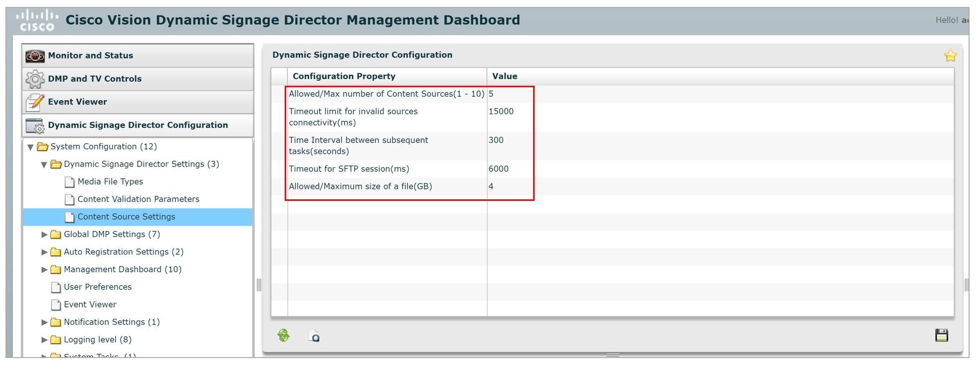
Task: Click the bottom horizontal panel splitter handle
Action: point(613,355)
